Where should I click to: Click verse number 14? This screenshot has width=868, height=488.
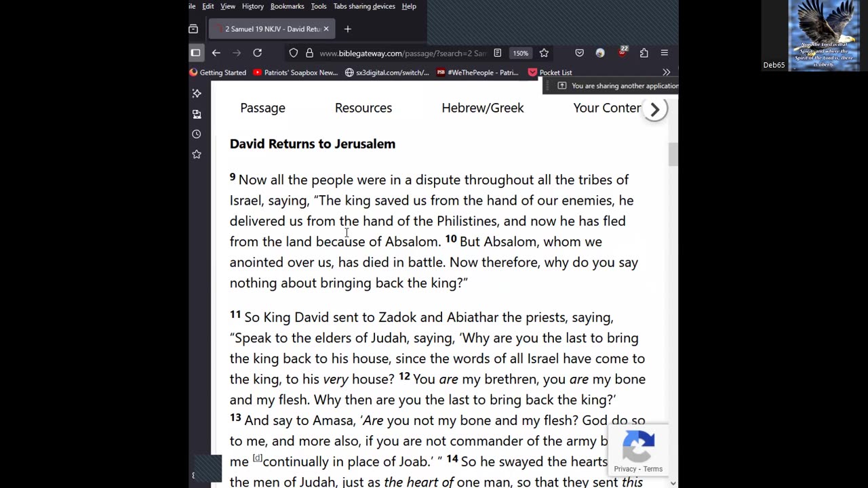tap(452, 459)
